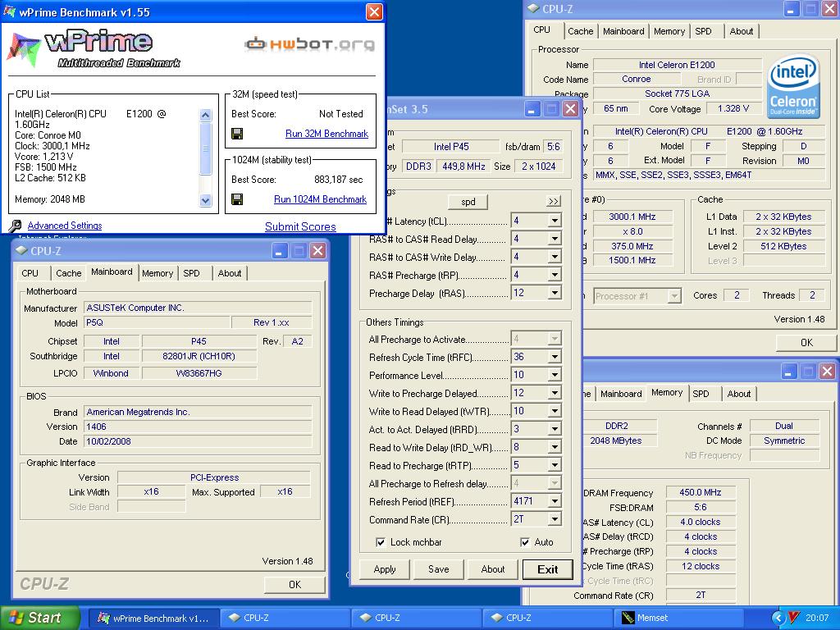Minimize the top CPU-Z processor window
The height and width of the screenshot is (630, 840).
point(792,8)
